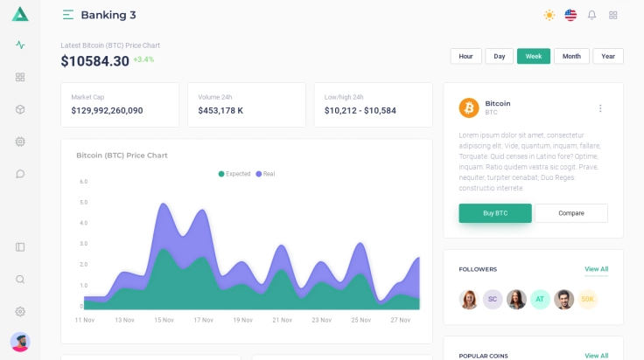The width and height of the screenshot is (644, 360).
Task: Click the 3D box icon in sidebar
Action: pos(20,109)
